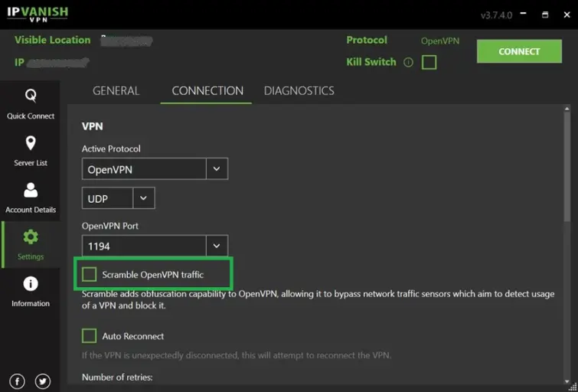
Task: Maximize the IPVanish window
Action: coord(545,15)
